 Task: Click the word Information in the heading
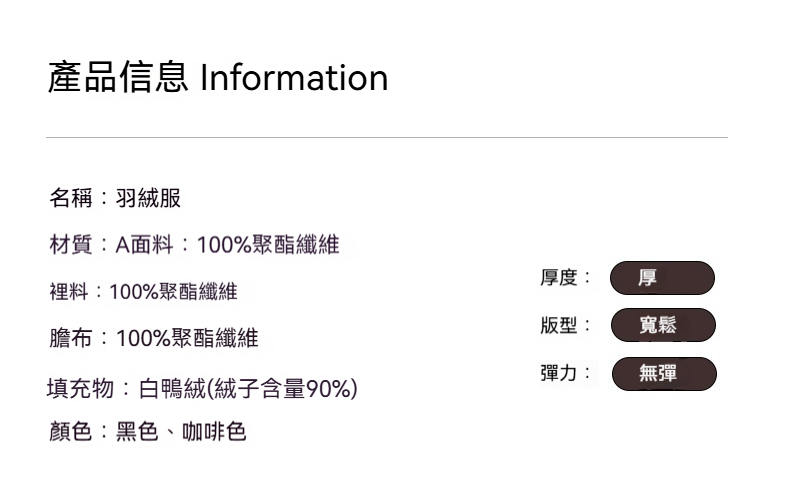294,77
